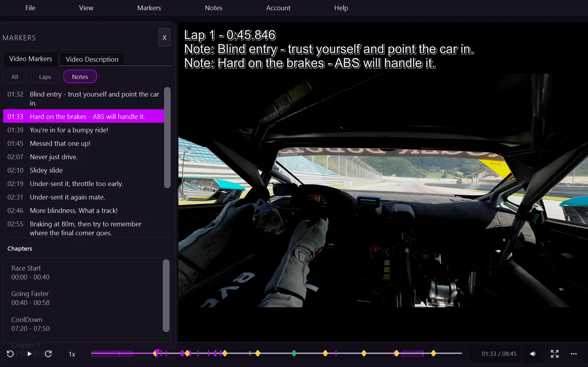Switch to the Video Markers tab
The width and height of the screenshot is (588, 367).
(x=31, y=59)
